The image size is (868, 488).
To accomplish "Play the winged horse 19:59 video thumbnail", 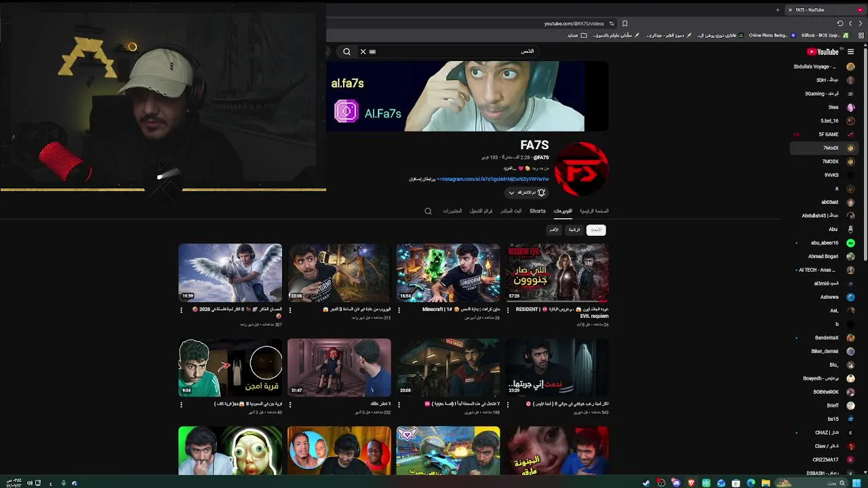I will (x=230, y=273).
